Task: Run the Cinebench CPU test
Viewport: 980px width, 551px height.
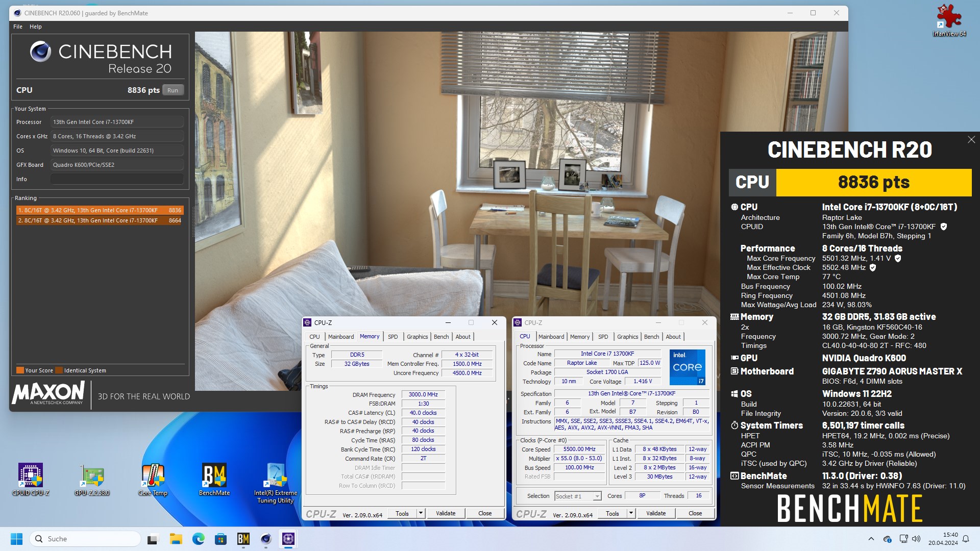Action: tap(173, 90)
